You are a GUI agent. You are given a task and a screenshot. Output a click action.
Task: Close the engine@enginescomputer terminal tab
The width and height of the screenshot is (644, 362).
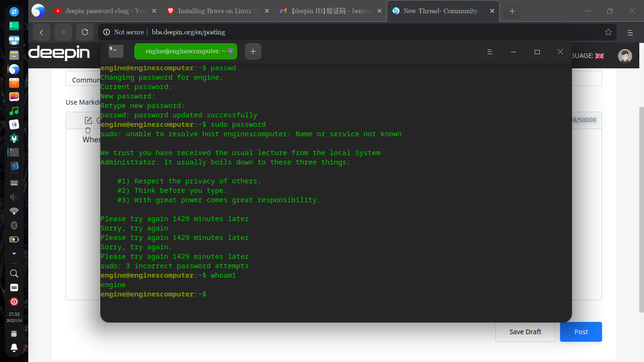pyautogui.click(x=231, y=51)
